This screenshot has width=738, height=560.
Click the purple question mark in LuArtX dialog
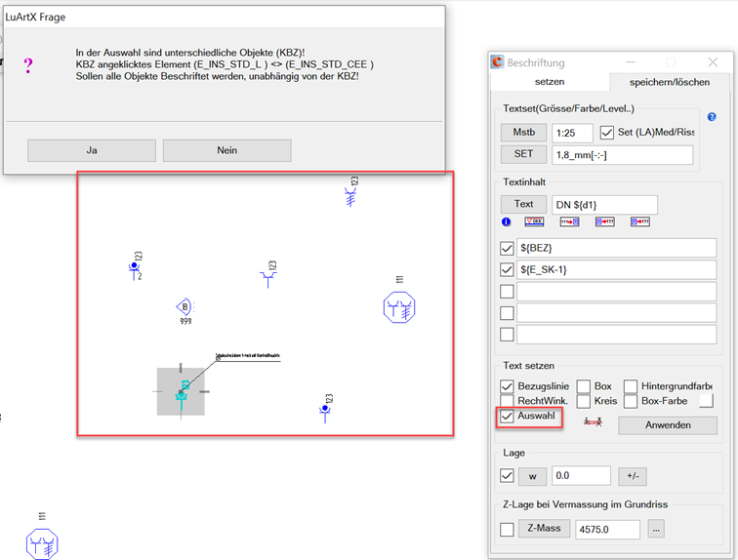[28, 65]
